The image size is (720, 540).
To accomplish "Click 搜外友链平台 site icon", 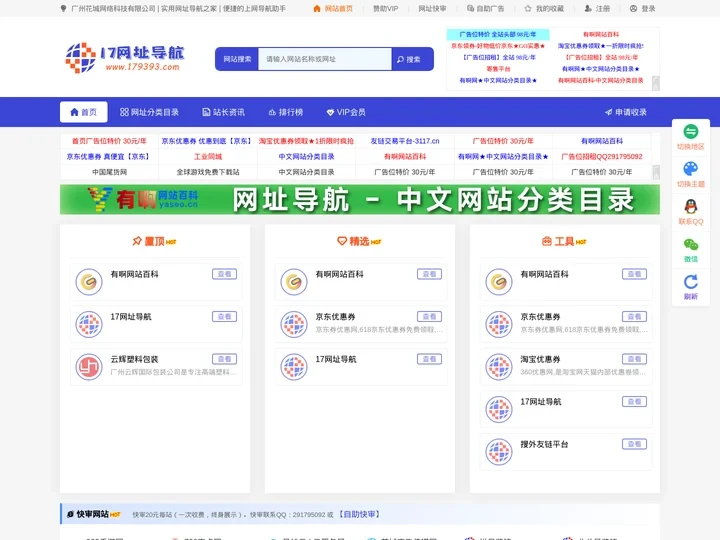I will coord(499,451).
